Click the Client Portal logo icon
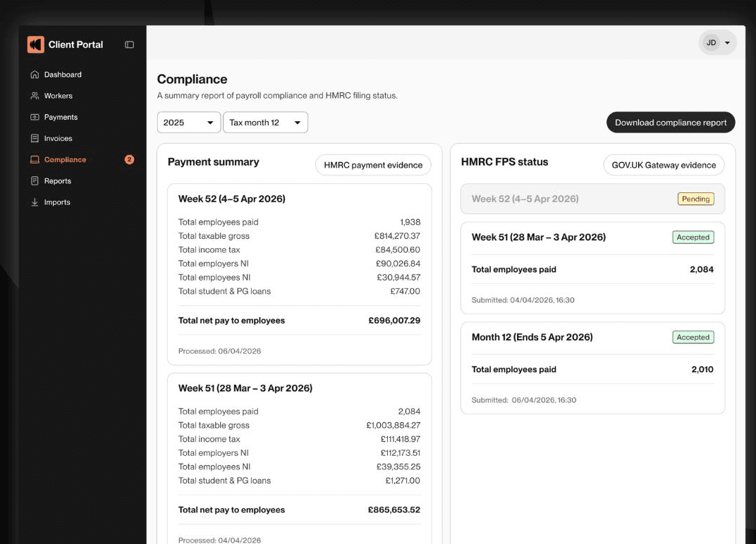The width and height of the screenshot is (756, 544). point(36,44)
